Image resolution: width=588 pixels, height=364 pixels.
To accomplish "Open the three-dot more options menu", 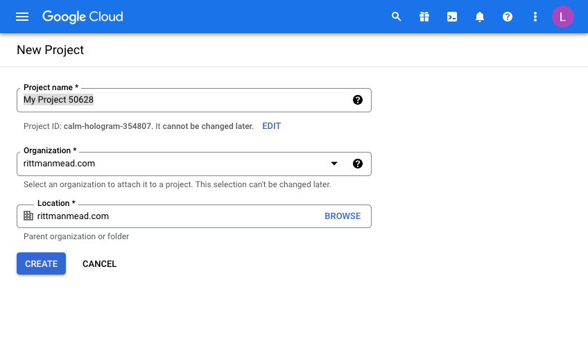I will [x=535, y=17].
